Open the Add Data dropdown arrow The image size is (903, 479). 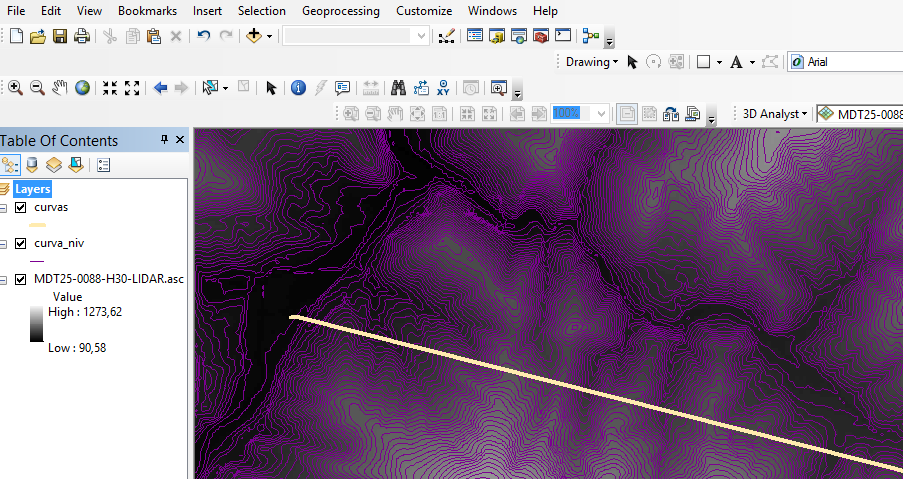point(269,36)
